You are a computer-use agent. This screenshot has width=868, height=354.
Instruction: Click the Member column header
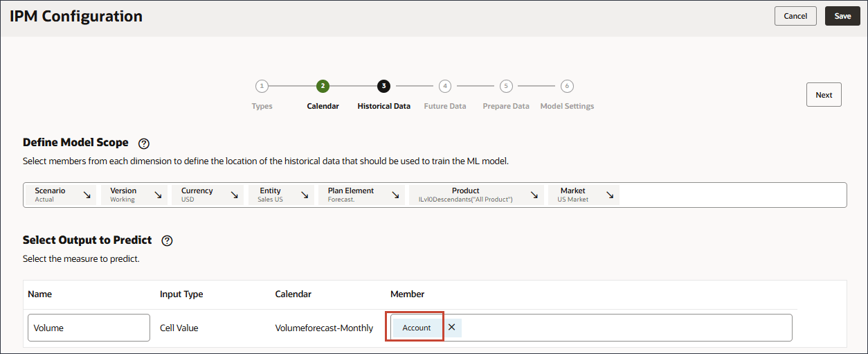[x=408, y=294]
